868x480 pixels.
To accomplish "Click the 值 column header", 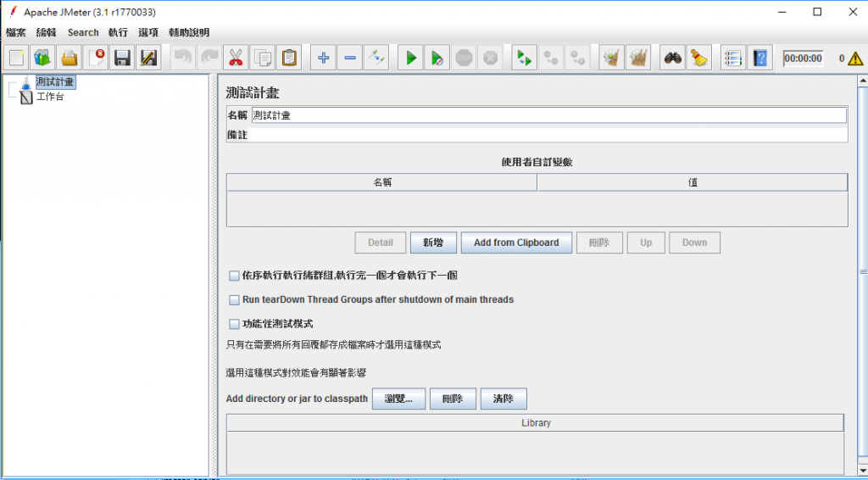I will 693,182.
